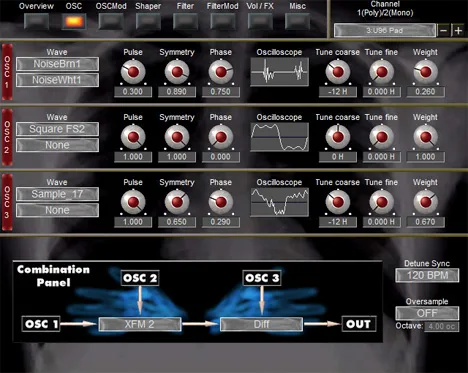Screen dimensions: 468x373
Task: Click the OSC 3 Weight value field 0.670
Action: click(425, 222)
